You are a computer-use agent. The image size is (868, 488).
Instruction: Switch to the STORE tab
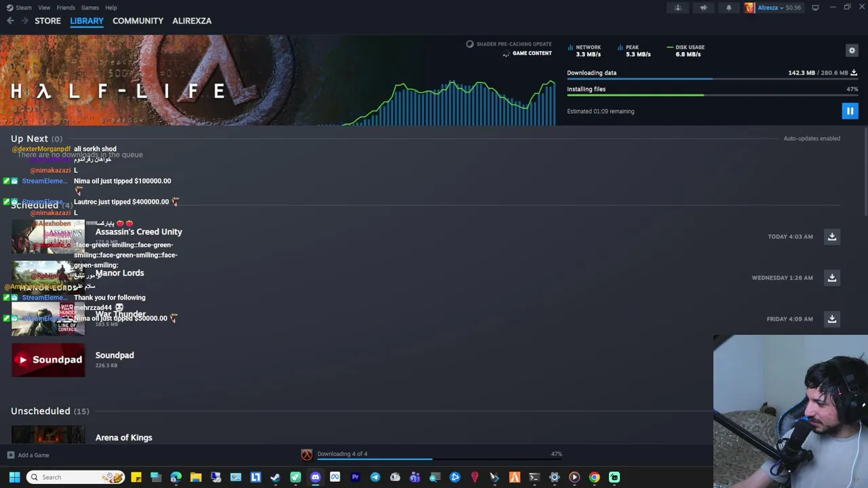click(x=47, y=21)
